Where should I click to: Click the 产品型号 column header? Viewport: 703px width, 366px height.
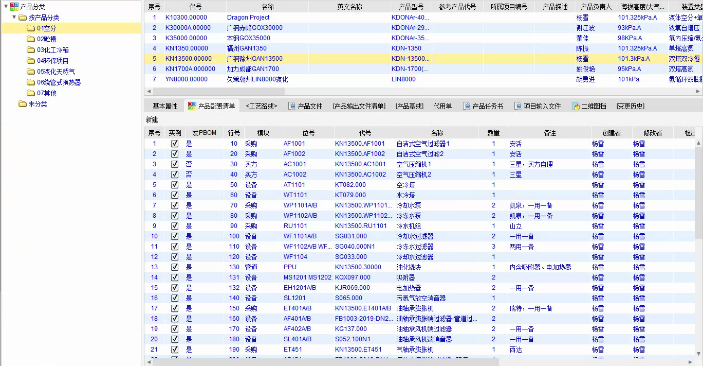(x=411, y=7)
